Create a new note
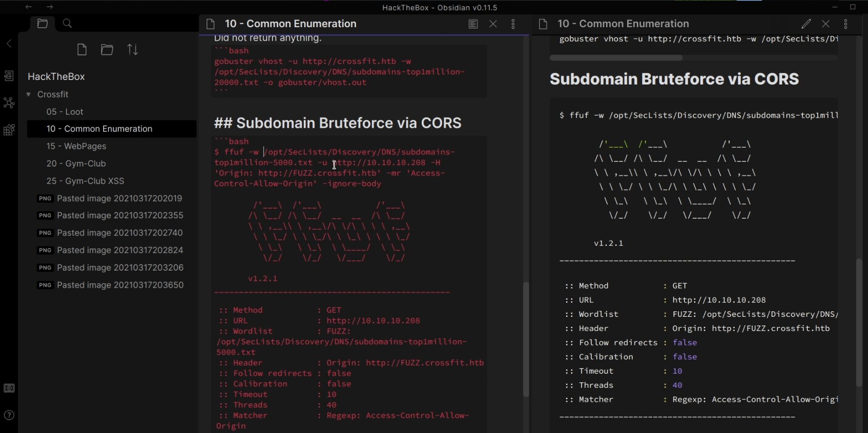Image resolution: width=868 pixels, height=433 pixels. (82, 49)
